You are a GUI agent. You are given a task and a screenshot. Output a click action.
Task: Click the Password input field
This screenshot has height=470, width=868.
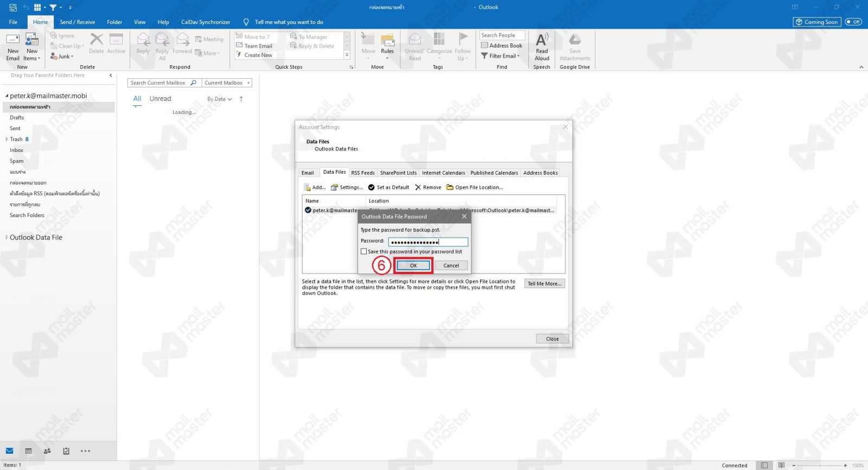(428, 242)
